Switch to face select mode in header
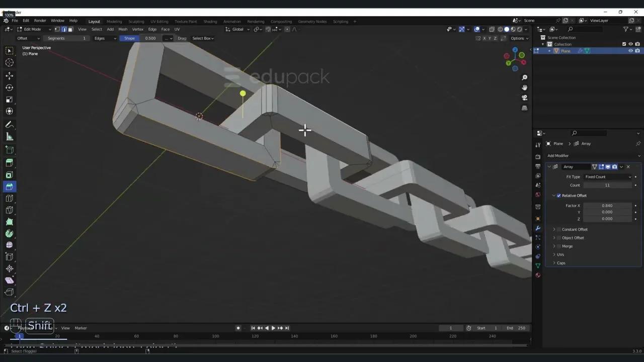 70,29
